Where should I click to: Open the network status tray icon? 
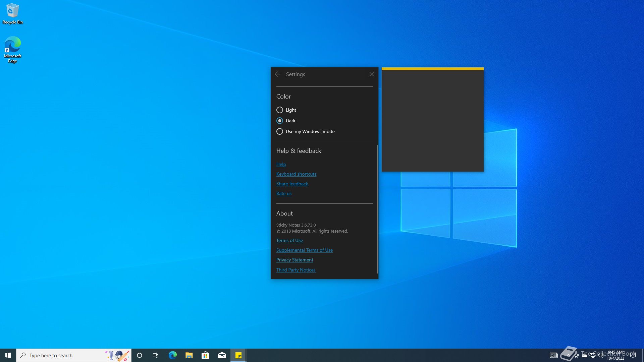click(x=593, y=355)
